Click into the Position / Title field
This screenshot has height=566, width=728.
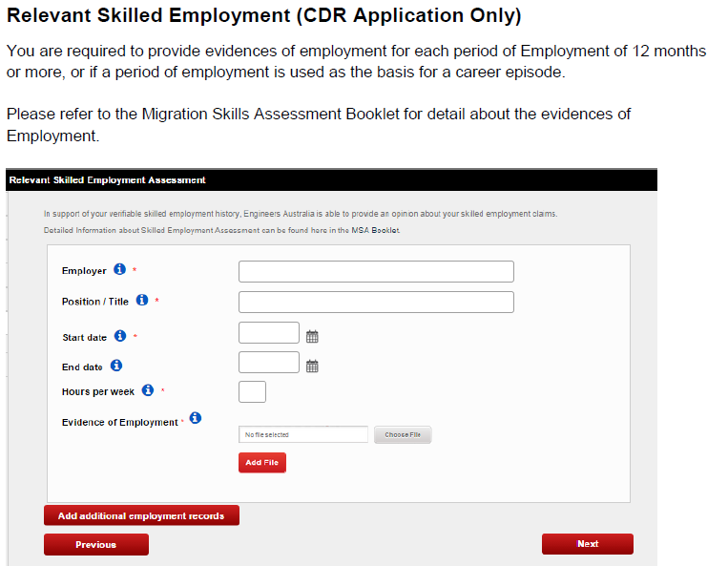[x=376, y=302]
